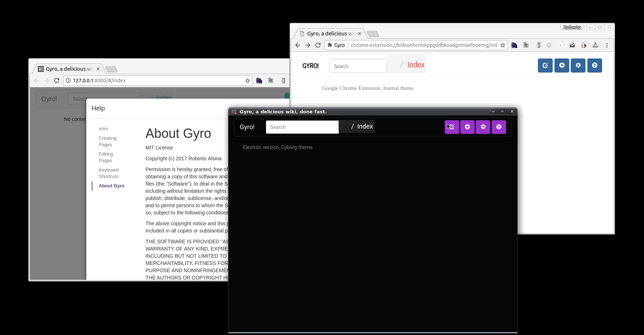This screenshot has height=335, width=644.
Task: Open Chrome three-dot menu in right window
Action: pos(607,45)
